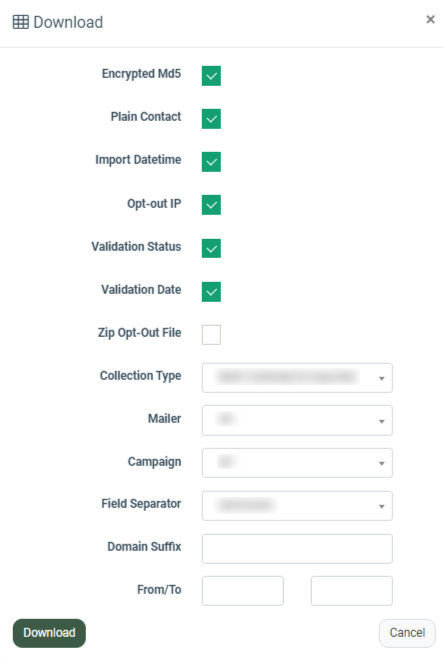The image size is (444, 659).
Task: Enable the Zip Opt-Out File checkbox
Action: coord(211,335)
